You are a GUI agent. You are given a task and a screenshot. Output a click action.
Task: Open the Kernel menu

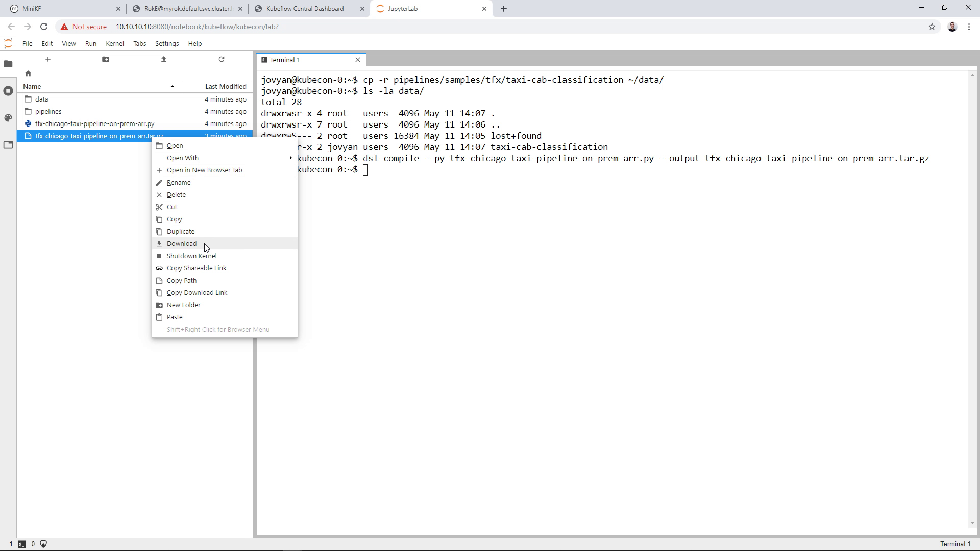click(x=115, y=44)
